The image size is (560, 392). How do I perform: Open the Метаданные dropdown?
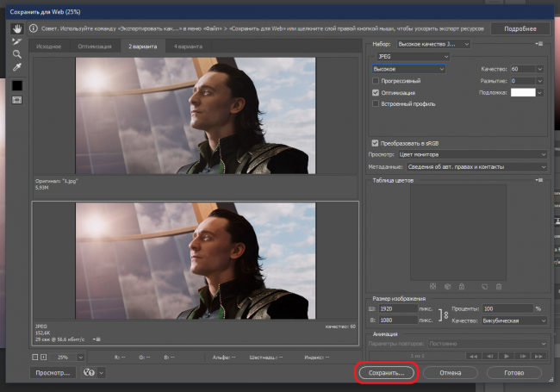coord(476,166)
